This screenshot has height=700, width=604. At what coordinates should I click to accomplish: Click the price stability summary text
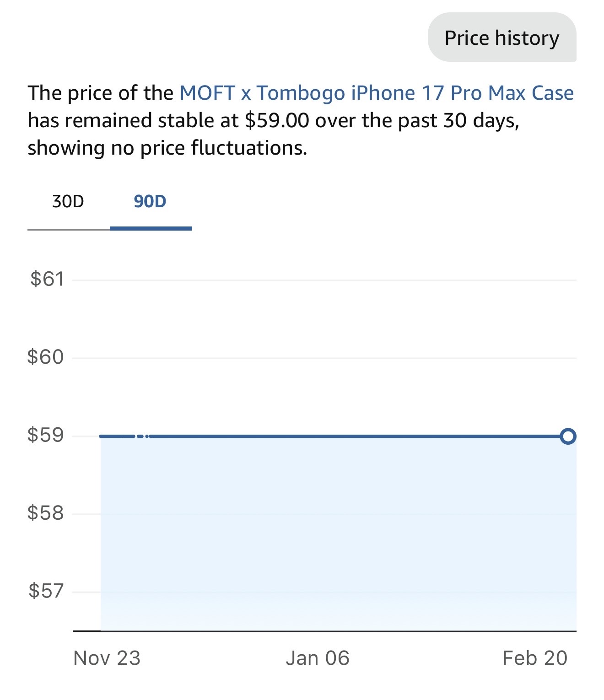[301, 120]
